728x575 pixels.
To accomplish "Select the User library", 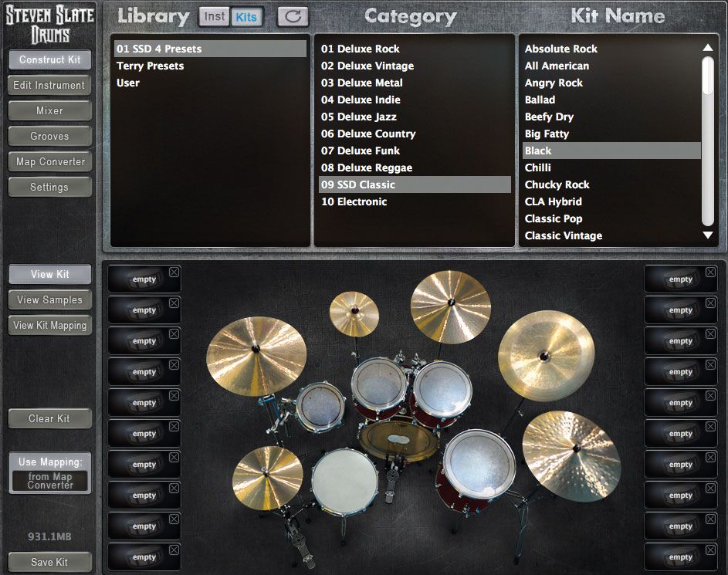I will coord(210,83).
